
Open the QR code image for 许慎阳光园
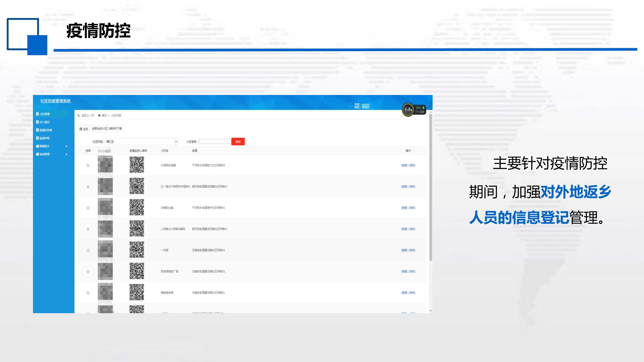137,207
